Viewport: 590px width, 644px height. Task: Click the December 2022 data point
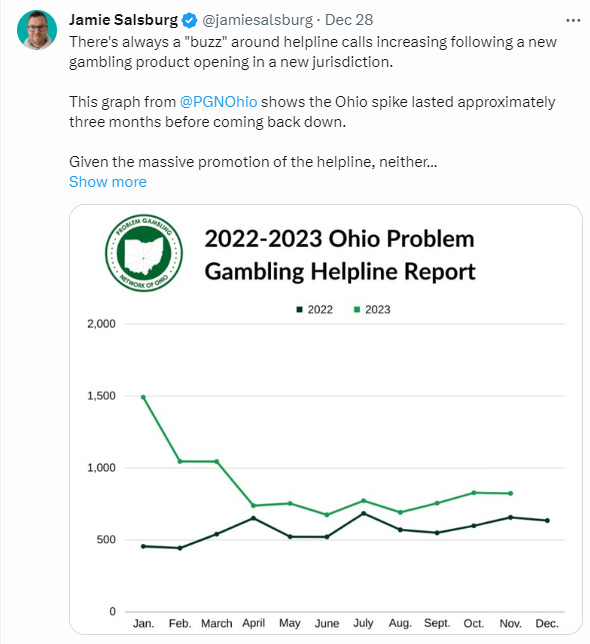click(x=547, y=520)
